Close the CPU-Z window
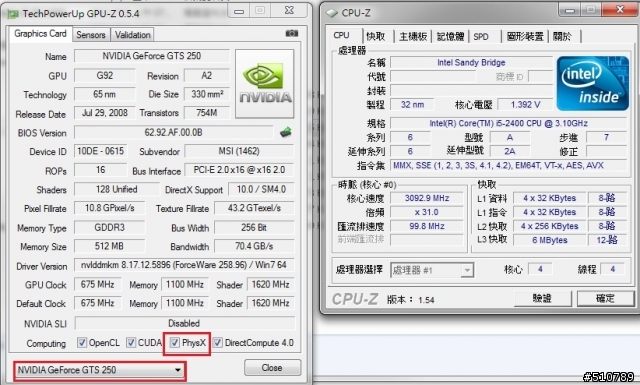 click(x=620, y=9)
